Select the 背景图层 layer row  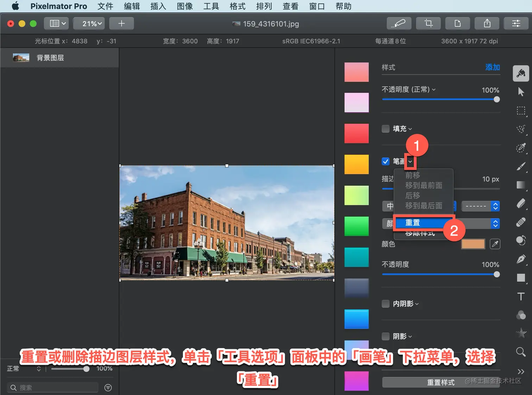59,58
